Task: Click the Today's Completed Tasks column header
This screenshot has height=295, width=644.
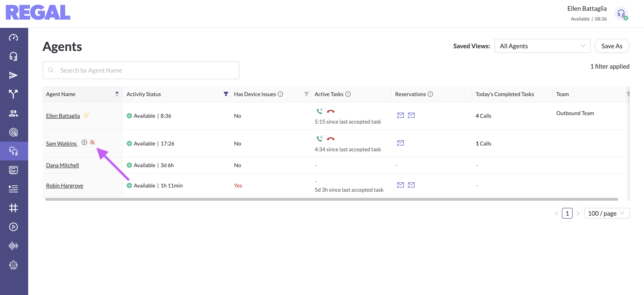Action: click(505, 94)
